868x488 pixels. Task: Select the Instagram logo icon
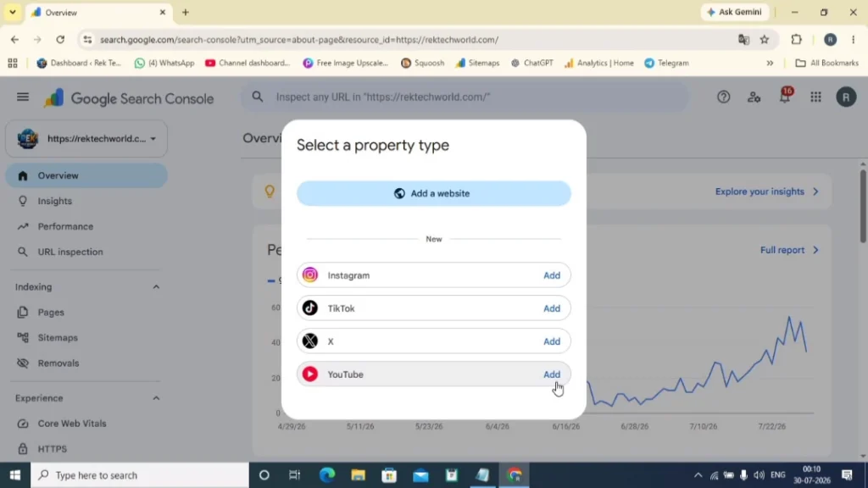pos(310,275)
